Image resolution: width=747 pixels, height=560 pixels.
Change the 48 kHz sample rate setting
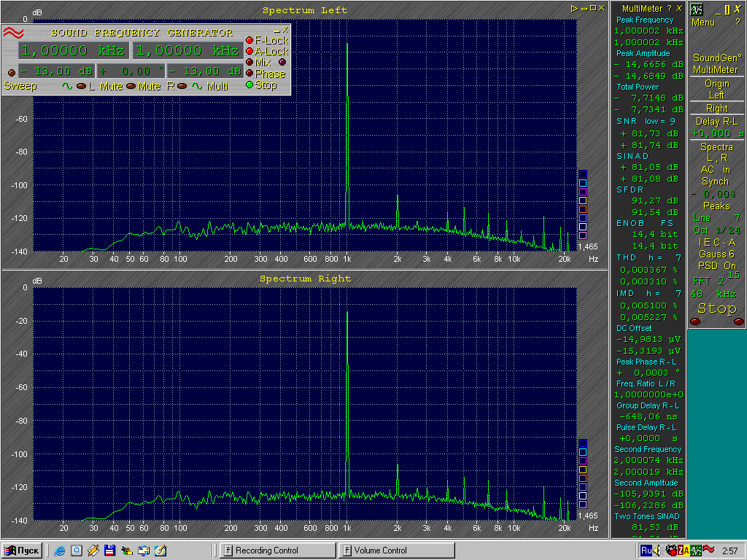click(713, 294)
